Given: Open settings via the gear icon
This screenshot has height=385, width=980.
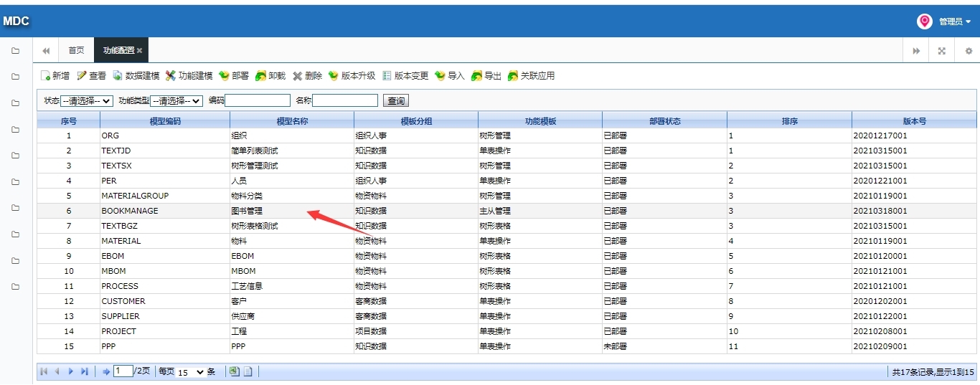Looking at the screenshot, I should click(969, 51).
